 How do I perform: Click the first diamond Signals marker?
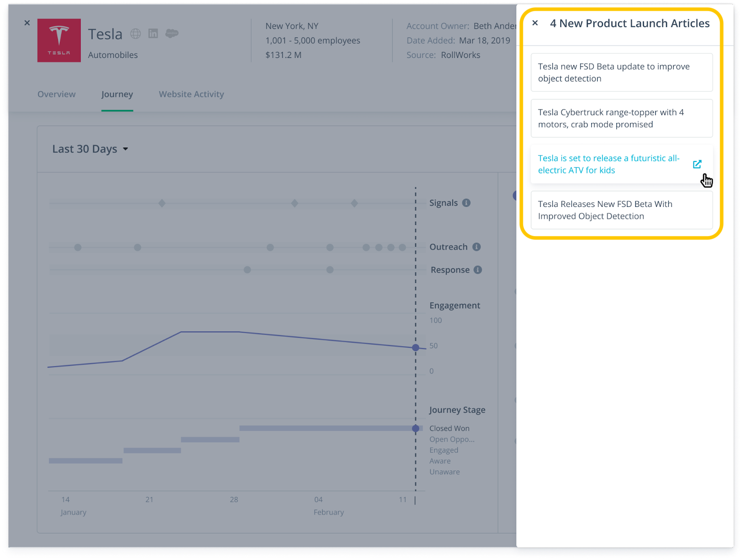point(162,203)
